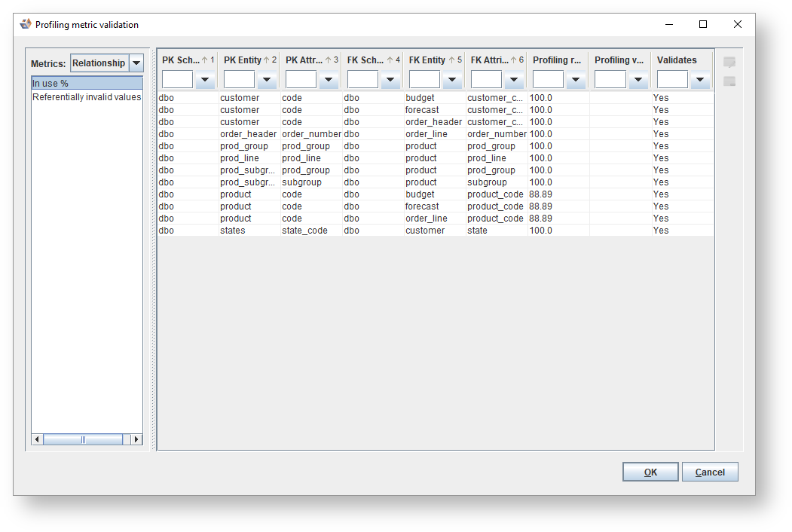Image resolution: width=792 pixels, height=532 pixels.
Task: Select the 'state' FK Attribute cell
Action: pyautogui.click(x=497, y=231)
